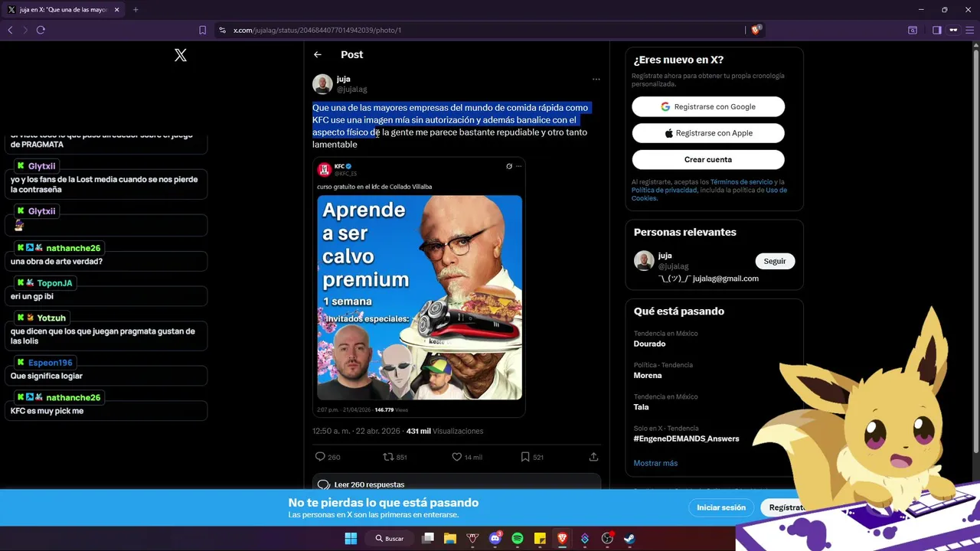Click the browser page scrollbar

975,253
